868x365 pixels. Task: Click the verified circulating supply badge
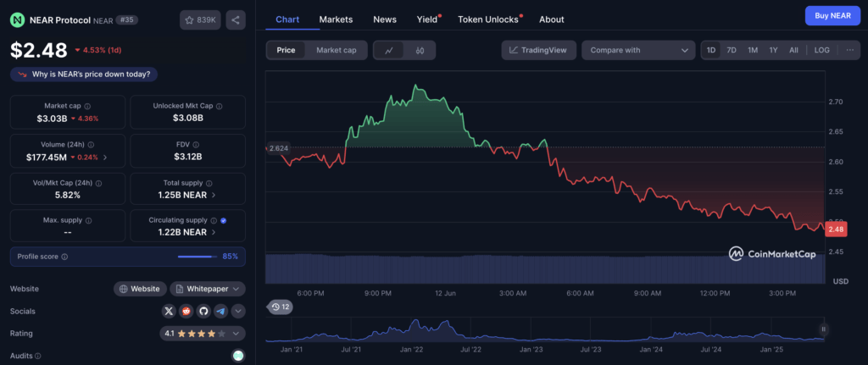(223, 220)
